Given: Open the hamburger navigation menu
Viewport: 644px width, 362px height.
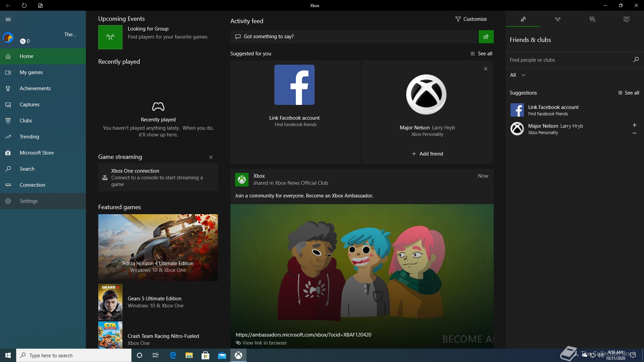Looking at the screenshot, I should click(8, 19).
